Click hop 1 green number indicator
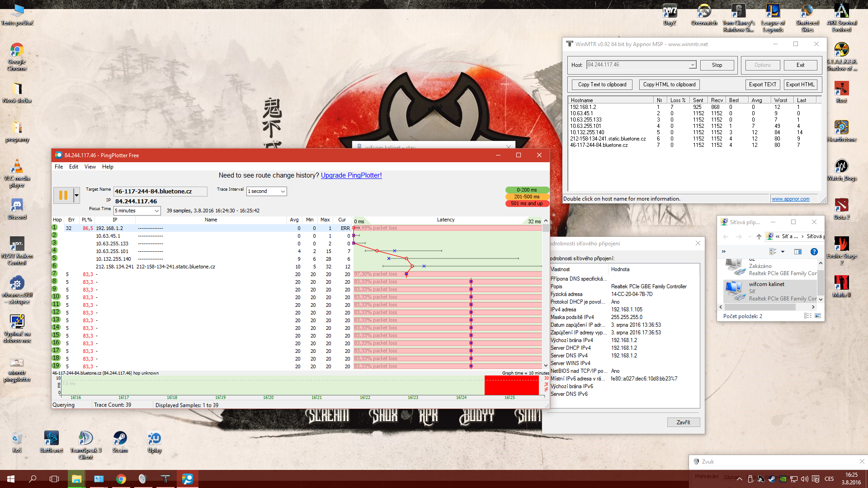 pyautogui.click(x=55, y=228)
